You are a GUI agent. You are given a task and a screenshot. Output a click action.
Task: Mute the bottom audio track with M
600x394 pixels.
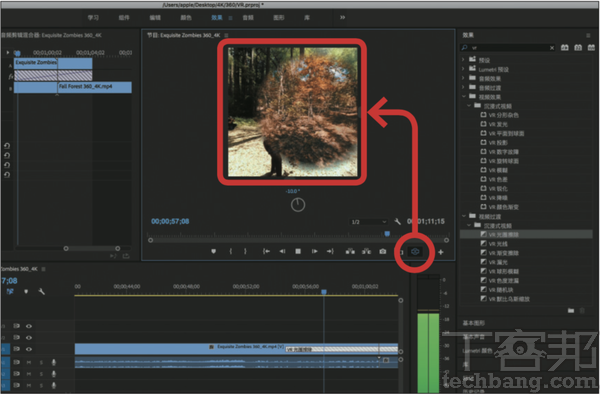29,385
